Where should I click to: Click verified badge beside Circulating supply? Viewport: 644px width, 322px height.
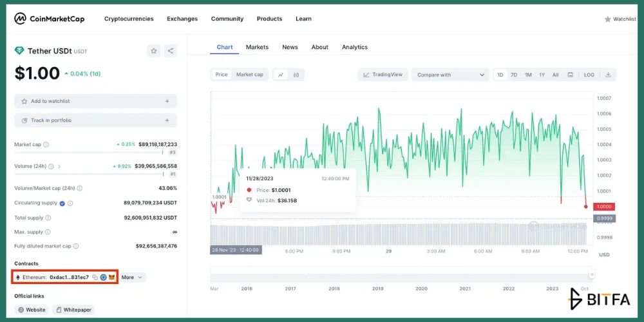tap(62, 203)
